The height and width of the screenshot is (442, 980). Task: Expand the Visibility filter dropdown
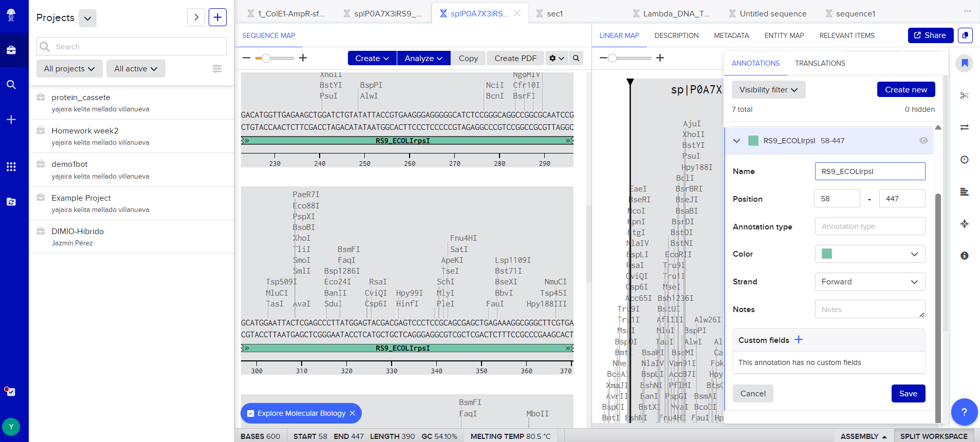(x=768, y=90)
